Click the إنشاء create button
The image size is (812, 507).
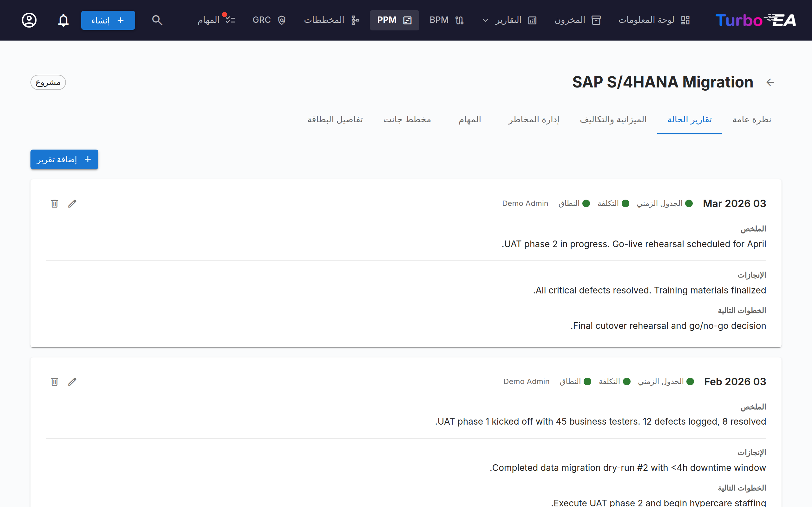[x=108, y=20]
